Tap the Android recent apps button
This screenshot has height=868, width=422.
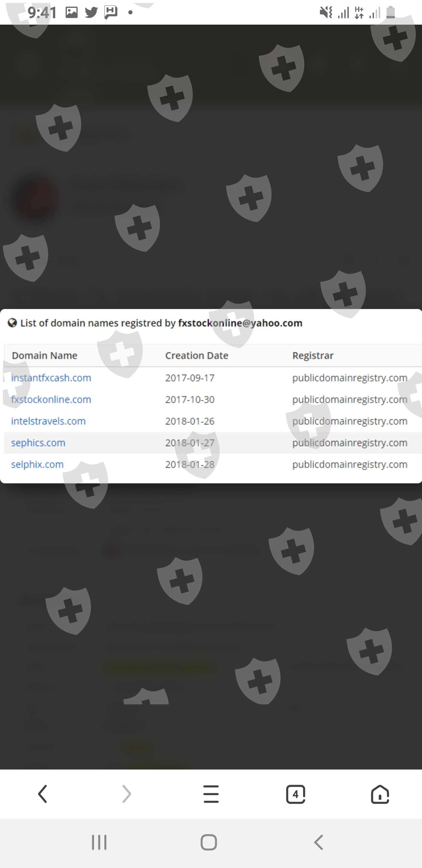99,842
